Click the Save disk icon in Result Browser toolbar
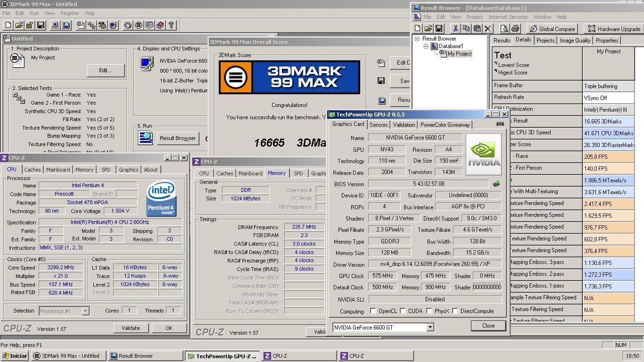 (x=439, y=29)
